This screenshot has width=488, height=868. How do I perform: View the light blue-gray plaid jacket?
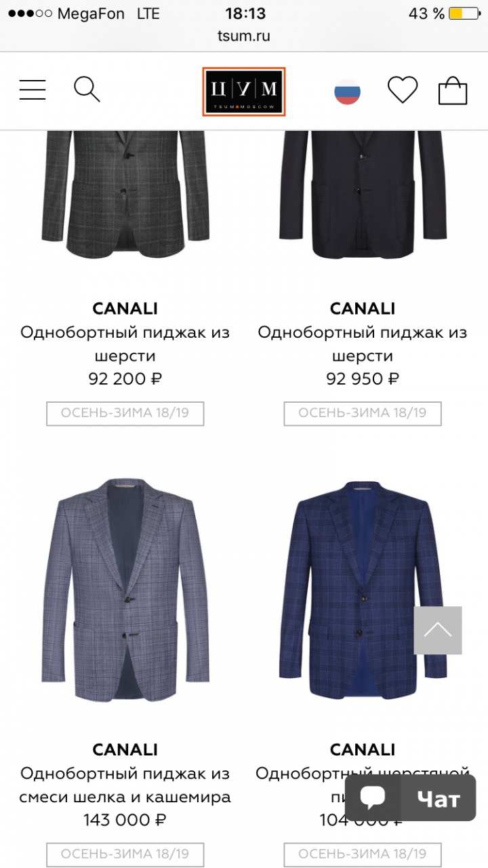pos(125,590)
